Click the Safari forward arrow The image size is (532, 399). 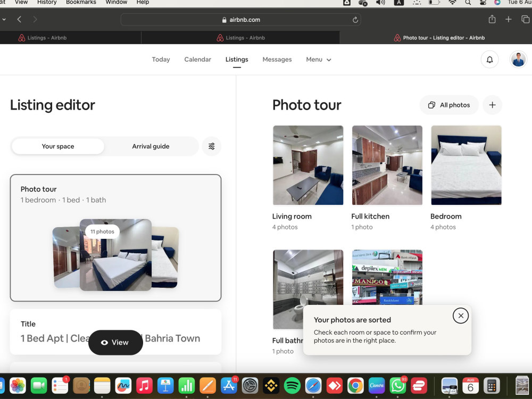(35, 19)
